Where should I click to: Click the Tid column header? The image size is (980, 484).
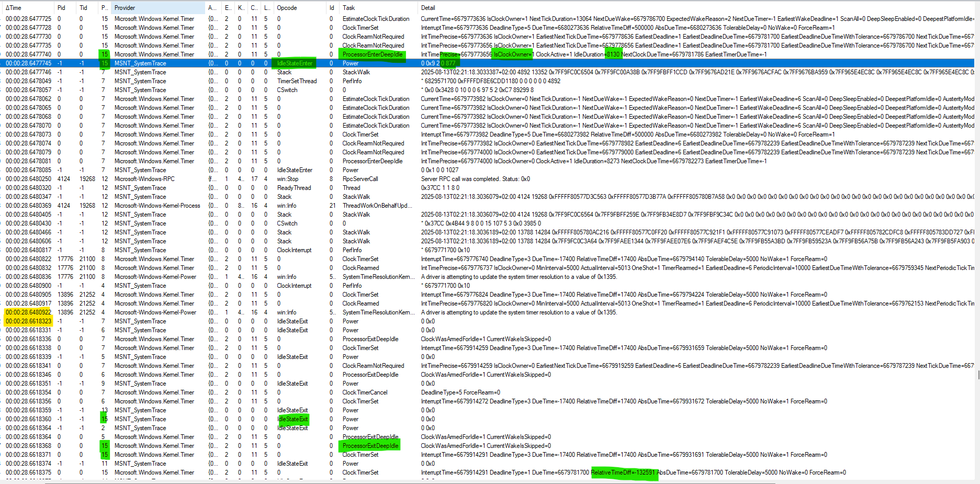(x=83, y=8)
